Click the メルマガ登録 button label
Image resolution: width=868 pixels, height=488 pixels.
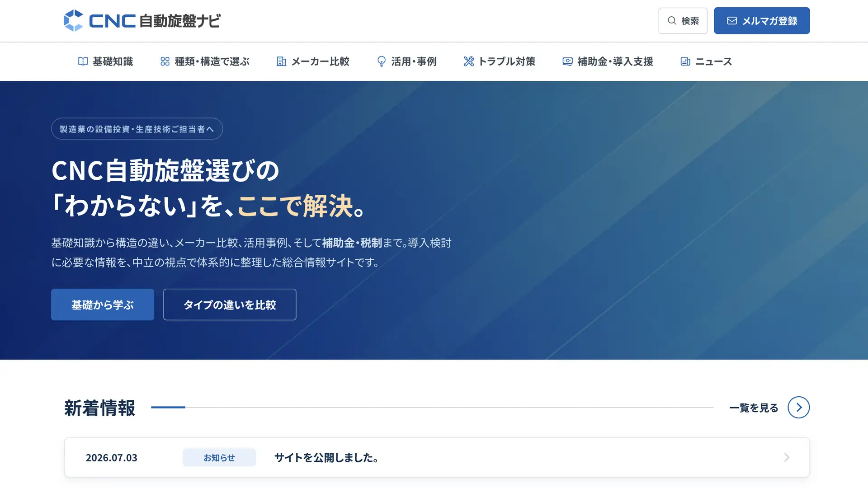769,21
